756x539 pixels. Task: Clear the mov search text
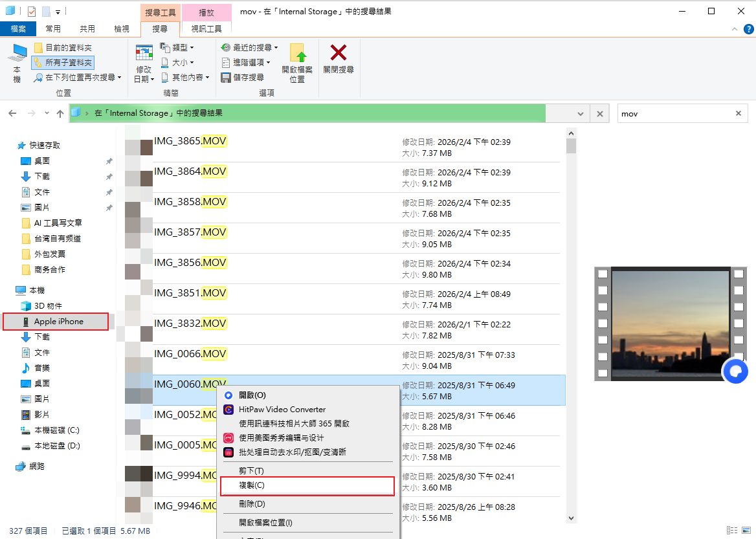[x=738, y=113]
